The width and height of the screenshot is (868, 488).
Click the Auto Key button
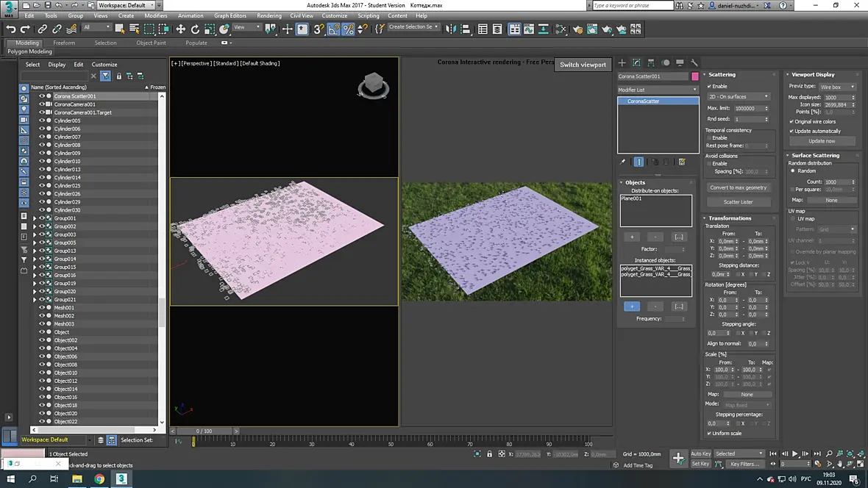click(x=700, y=453)
